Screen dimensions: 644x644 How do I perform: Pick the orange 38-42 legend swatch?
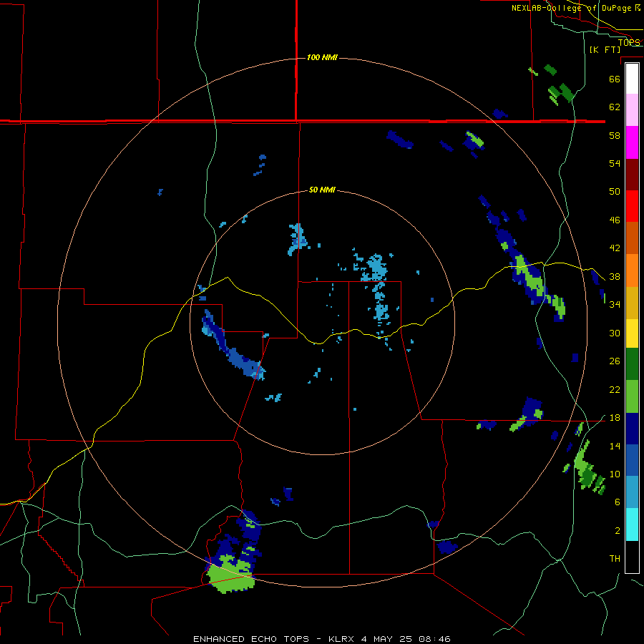click(632, 270)
